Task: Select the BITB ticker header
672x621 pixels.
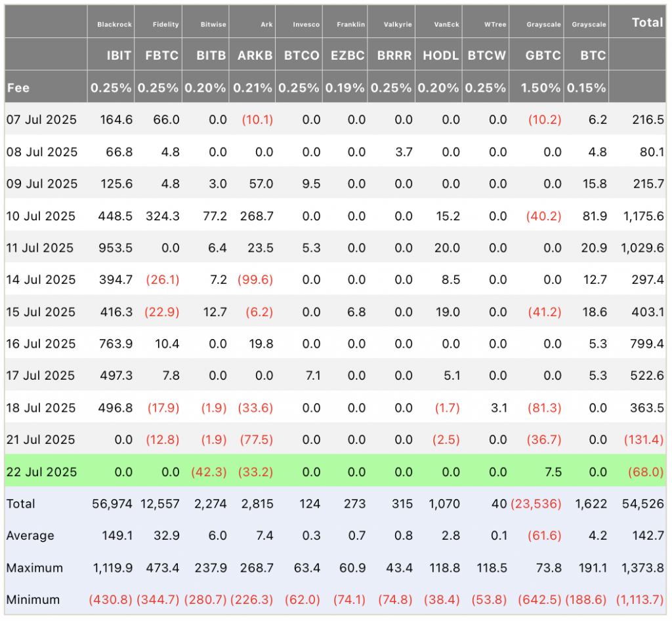Action: 211,56
